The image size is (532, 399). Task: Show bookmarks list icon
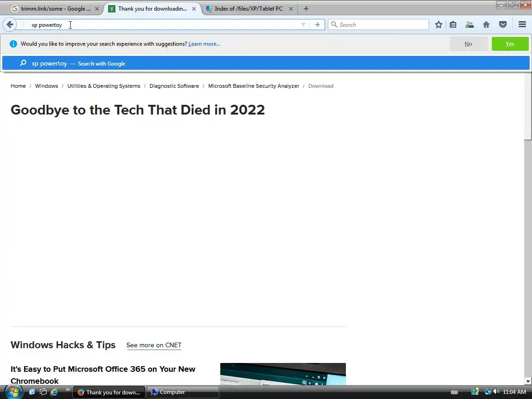[x=453, y=24]
